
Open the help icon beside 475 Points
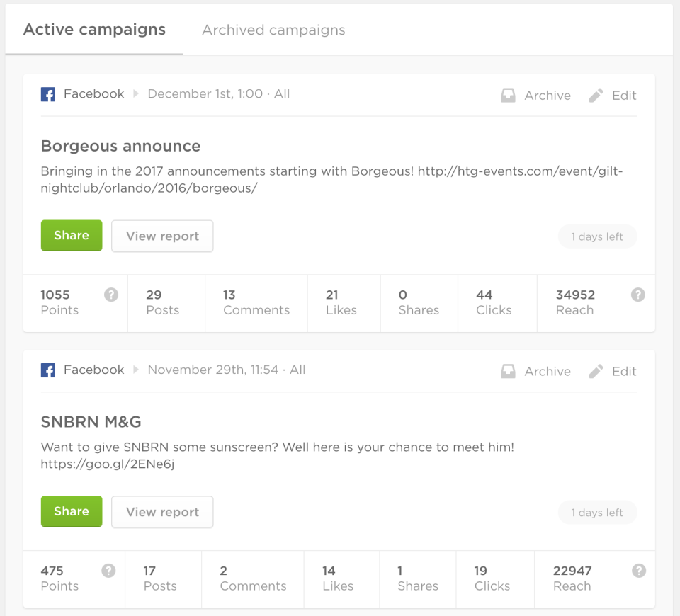pos(108,571)
